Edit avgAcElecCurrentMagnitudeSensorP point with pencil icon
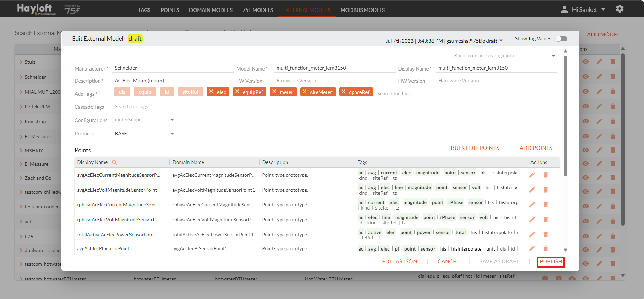The height and width of the screenshot is (299, 644). coord(532,175)
